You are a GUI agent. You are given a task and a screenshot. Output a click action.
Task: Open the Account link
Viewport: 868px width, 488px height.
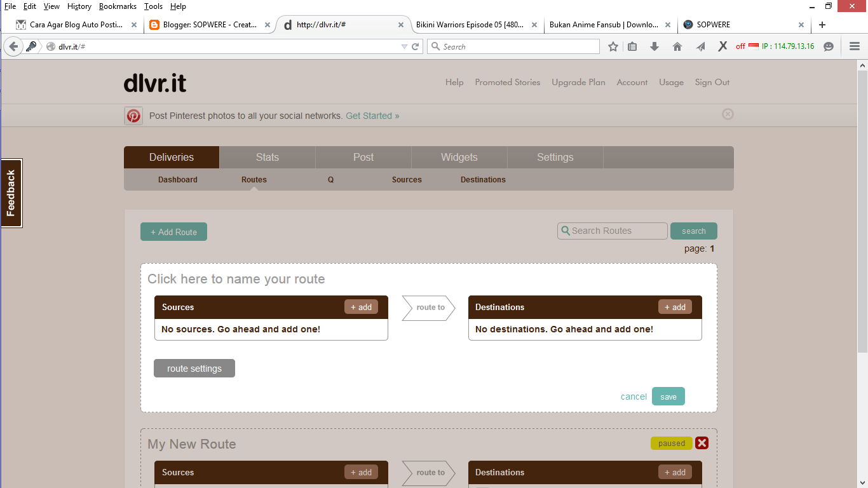(x=632, y=82)
